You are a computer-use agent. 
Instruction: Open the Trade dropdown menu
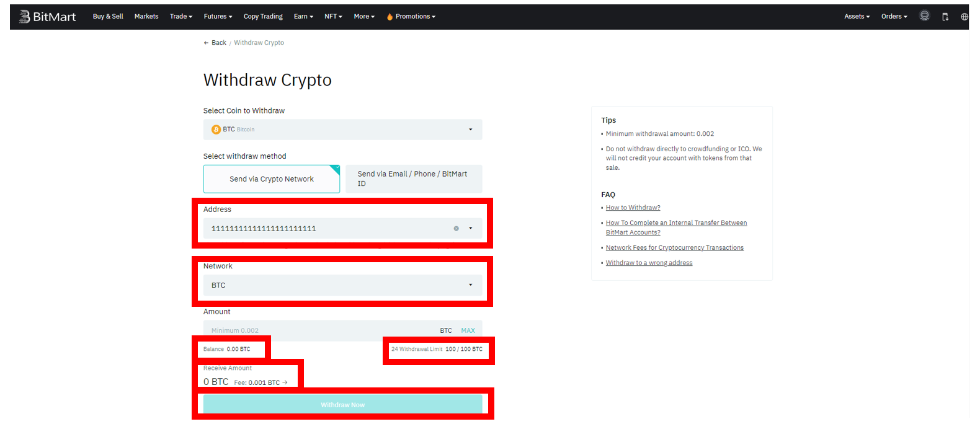tap(181, 17)
